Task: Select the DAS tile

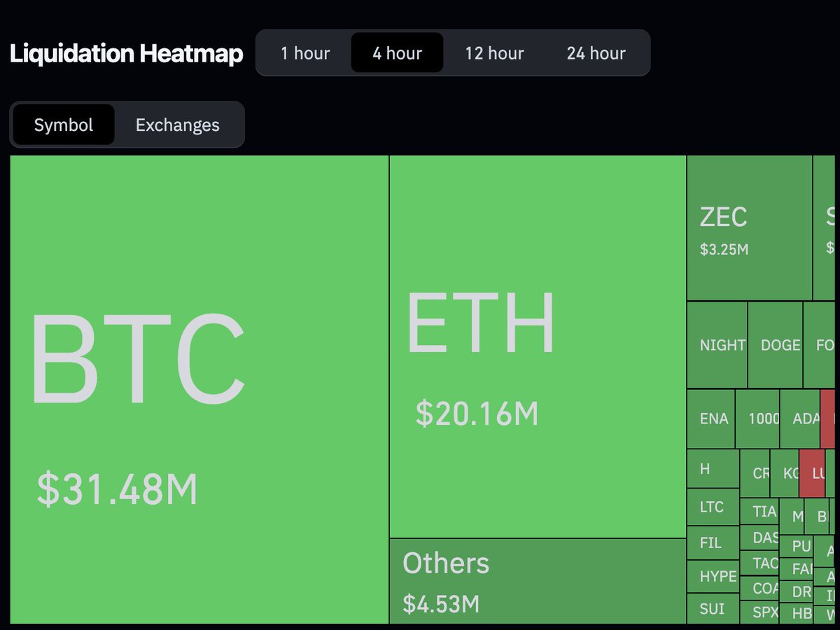Action: click(x=759, y=537)
